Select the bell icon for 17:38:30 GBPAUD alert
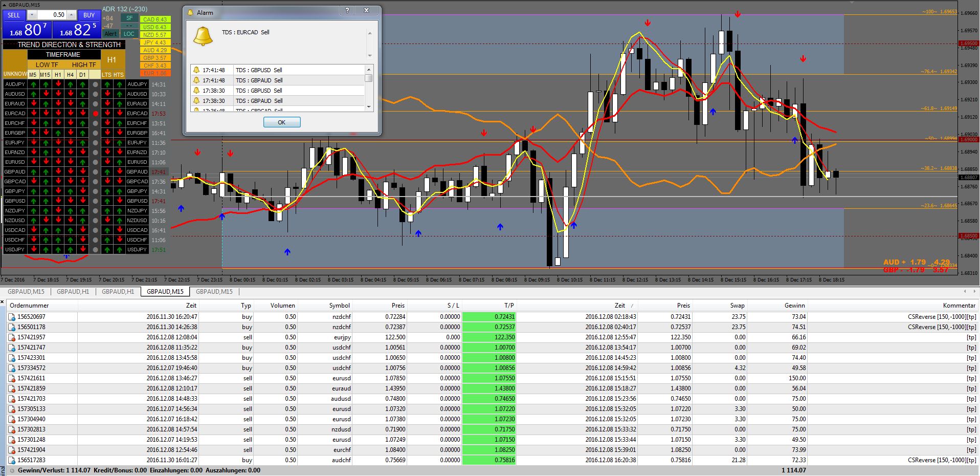The height and width of the screenshot is (476, 980). point(196,101)
